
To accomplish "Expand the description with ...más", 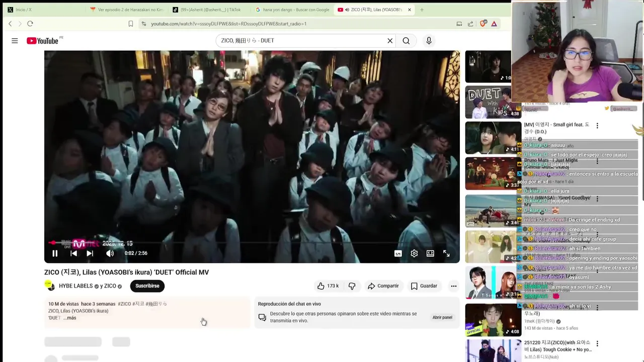I will [69, 318].
